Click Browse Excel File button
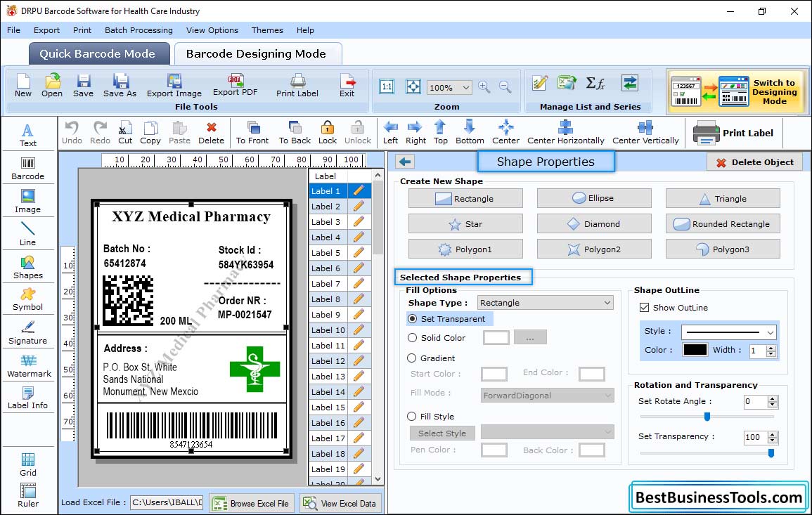812x515 pixels. 251,503
